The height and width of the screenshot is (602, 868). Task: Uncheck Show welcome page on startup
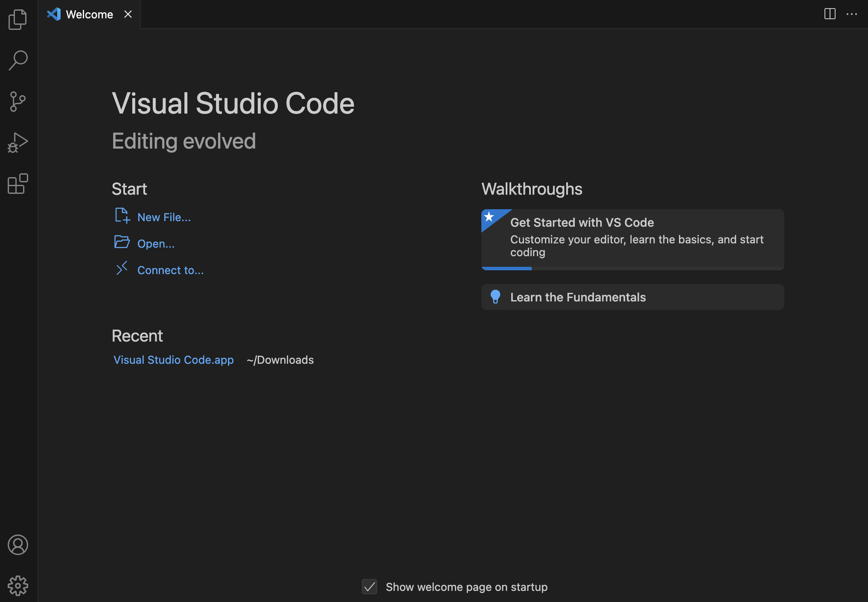[x=370, y=587]
